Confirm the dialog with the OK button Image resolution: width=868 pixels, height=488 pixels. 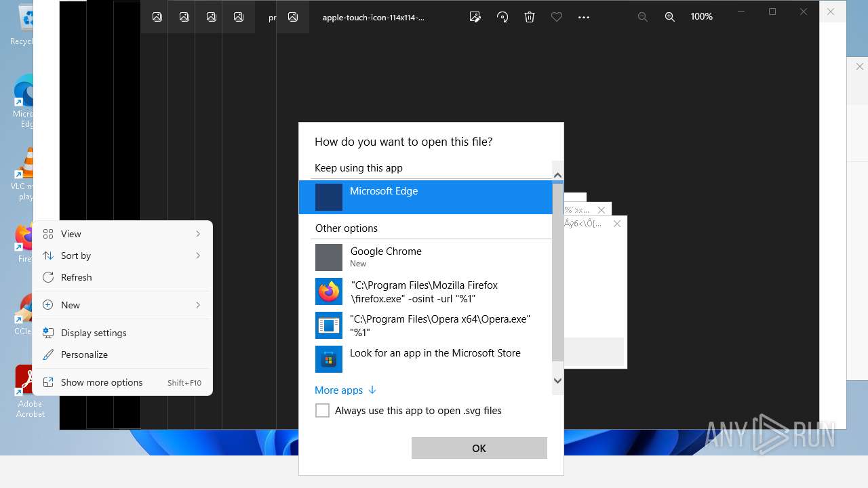click(x=479, y=448)
